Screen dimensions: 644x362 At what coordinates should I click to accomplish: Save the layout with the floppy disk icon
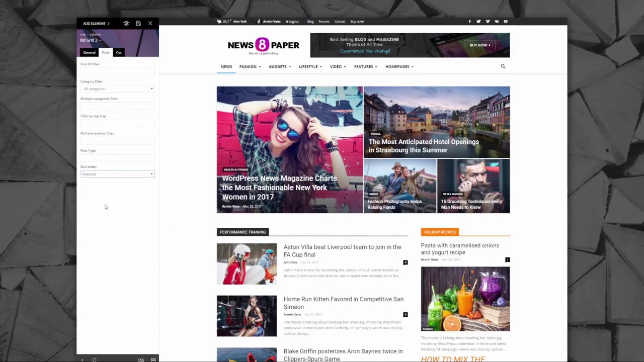coord(138,24)
